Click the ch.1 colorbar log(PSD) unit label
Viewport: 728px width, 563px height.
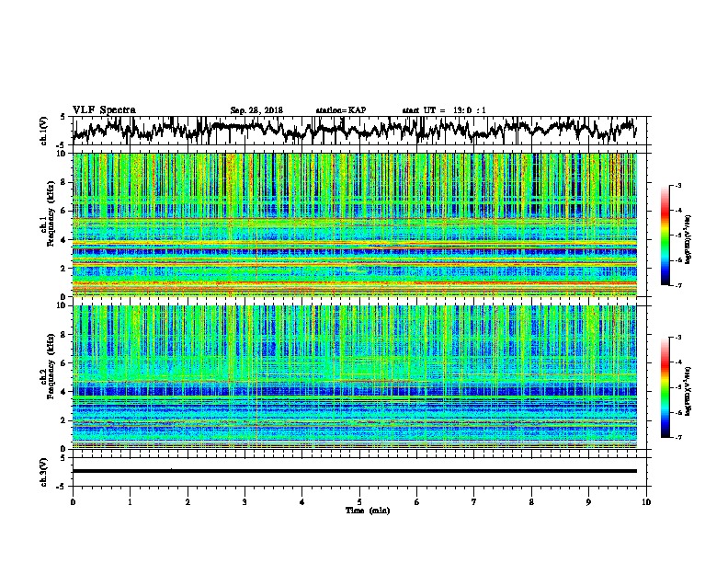(x=688, y=239)
